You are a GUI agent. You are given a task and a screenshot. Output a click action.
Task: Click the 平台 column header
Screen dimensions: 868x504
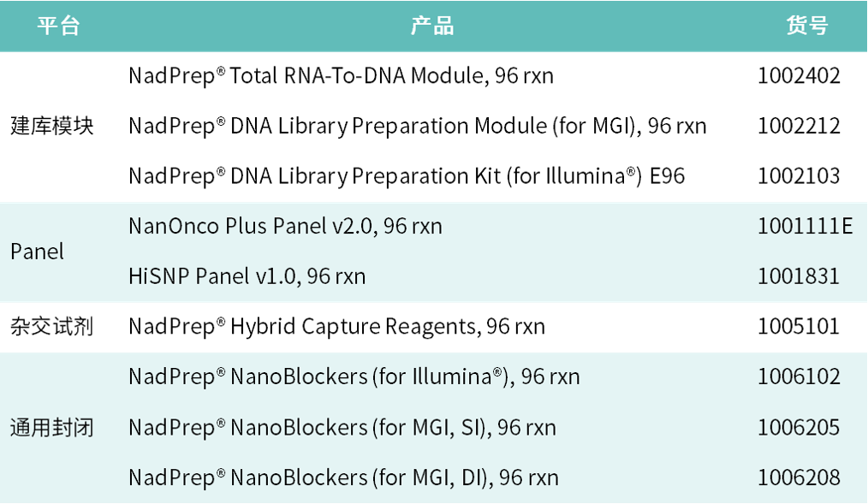click(x=59, y=26)
